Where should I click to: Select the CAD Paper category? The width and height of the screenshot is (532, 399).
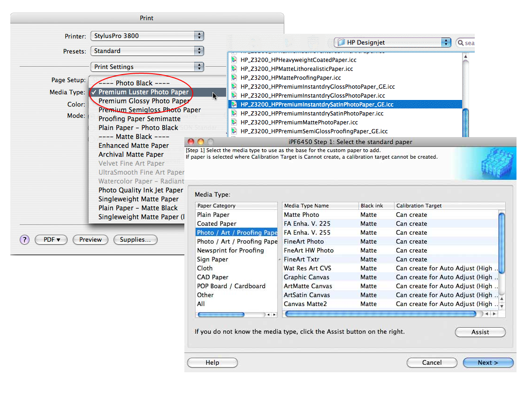click(x=236, y=277)
